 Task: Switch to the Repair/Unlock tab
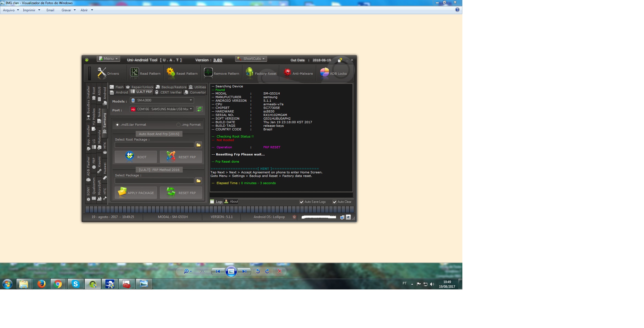[x=140, y=87]
